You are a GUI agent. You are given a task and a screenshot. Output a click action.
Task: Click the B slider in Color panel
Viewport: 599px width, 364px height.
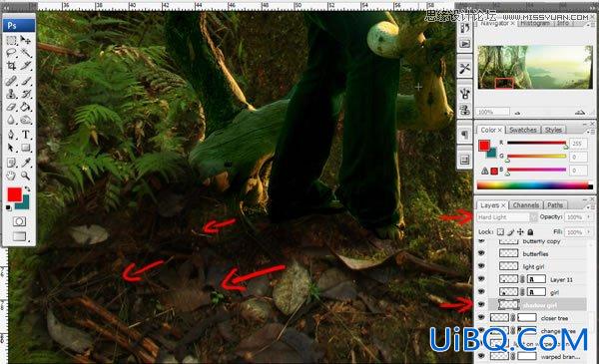536,170
